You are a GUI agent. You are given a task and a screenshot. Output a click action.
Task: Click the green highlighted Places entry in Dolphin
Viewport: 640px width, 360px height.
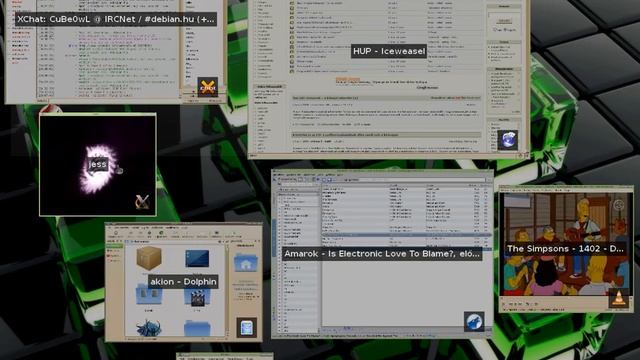point(115,246)
